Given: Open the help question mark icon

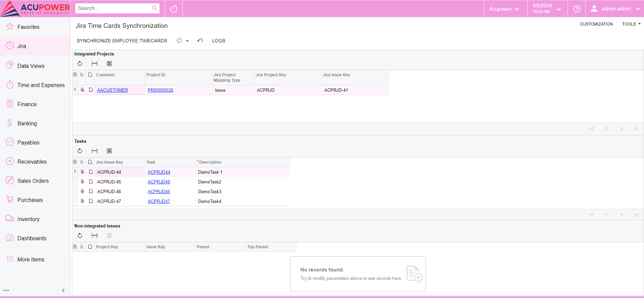Looking at the screenshot, I should 577,9.
